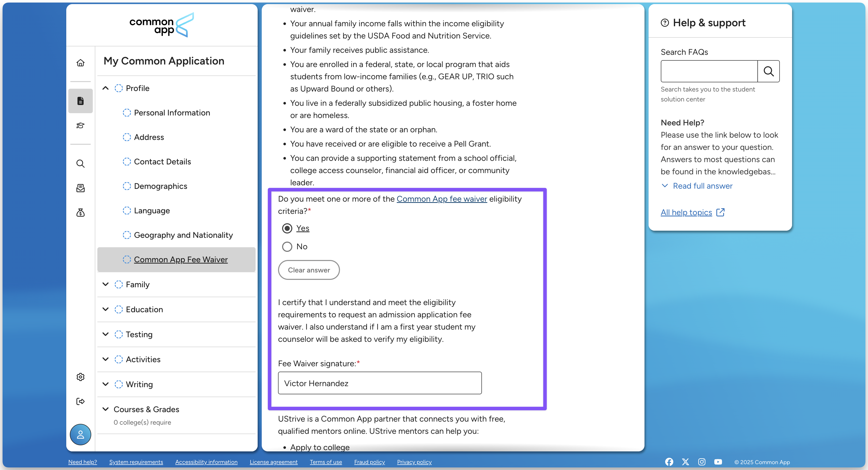The height and width of the screenshot is (470, 868).
Task: Open Personal Information in Profile
Action: [x=172, y=113]
